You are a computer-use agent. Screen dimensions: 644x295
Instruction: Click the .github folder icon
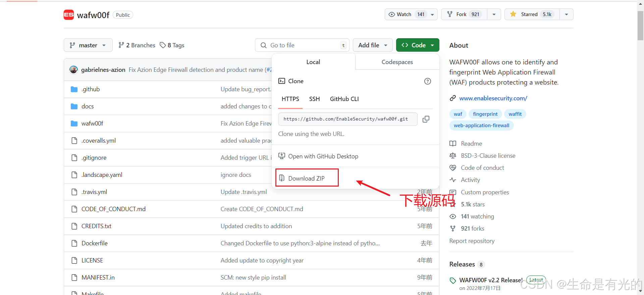pos(74,89)
